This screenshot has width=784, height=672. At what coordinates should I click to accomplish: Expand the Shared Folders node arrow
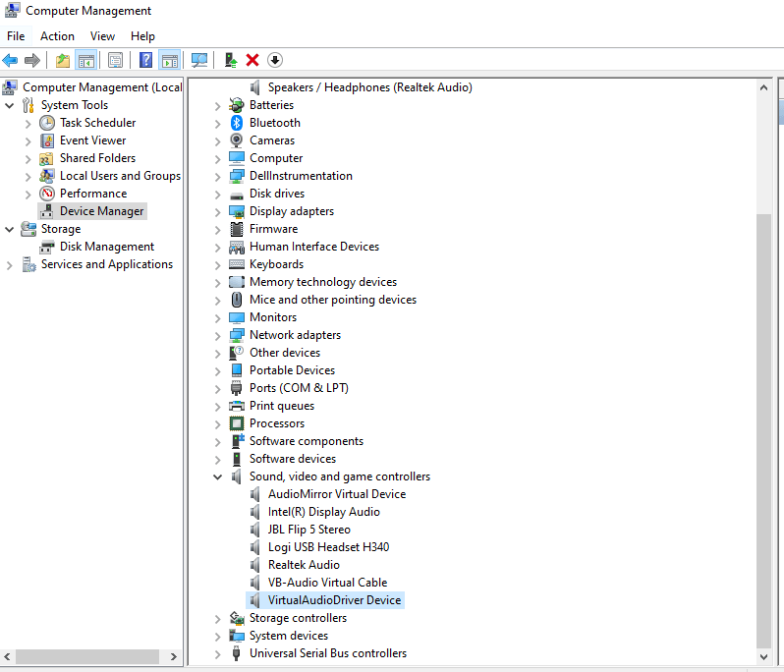click(28, 159)
